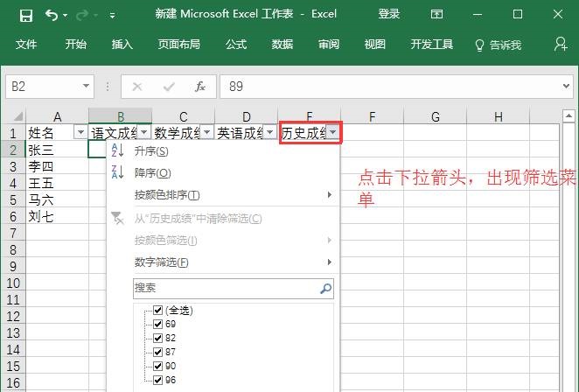Viewport: 579px width, 392px height.
Task: Uncheck the 96 value checkbox
Action: pyautogui.click(x=158, y=380)
